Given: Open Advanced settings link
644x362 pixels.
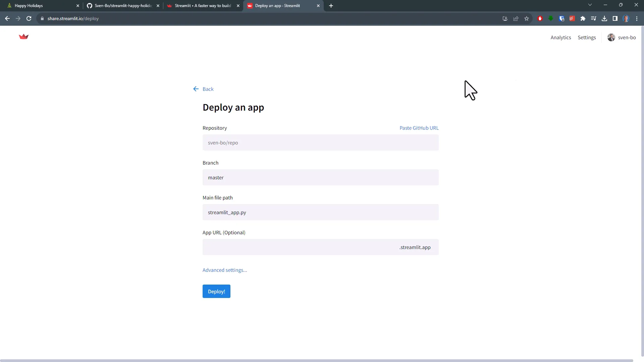Looking at the screenshot, I should pos(224,270).
